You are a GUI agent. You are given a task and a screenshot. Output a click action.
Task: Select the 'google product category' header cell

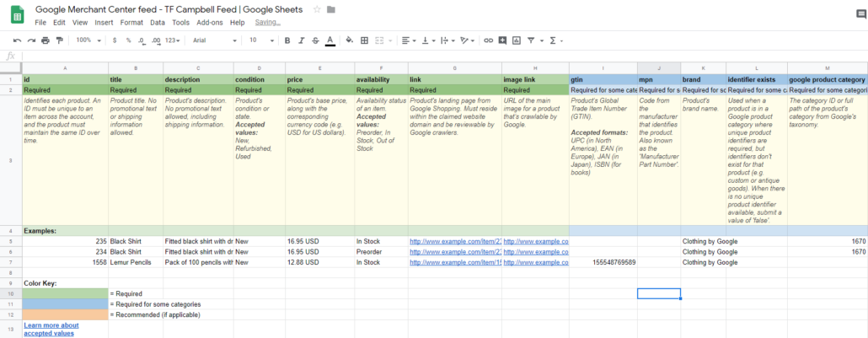[x=828, y=80]
